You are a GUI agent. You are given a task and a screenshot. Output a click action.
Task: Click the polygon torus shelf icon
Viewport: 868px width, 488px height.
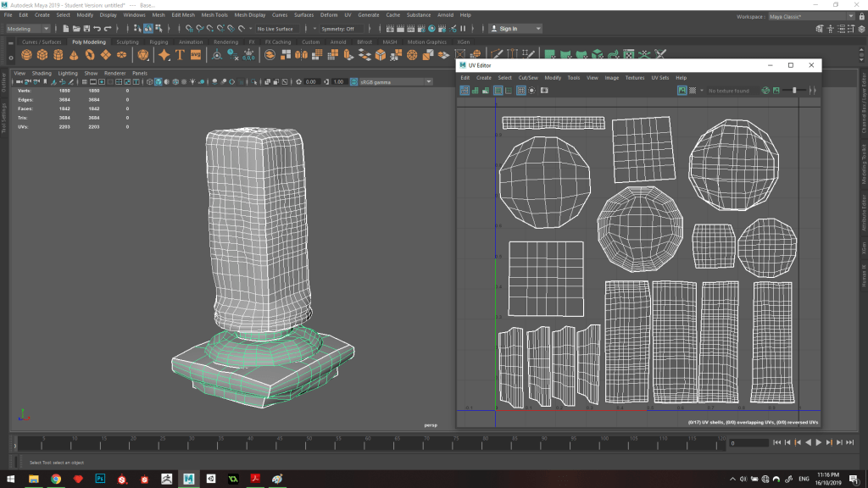(91, 55)
